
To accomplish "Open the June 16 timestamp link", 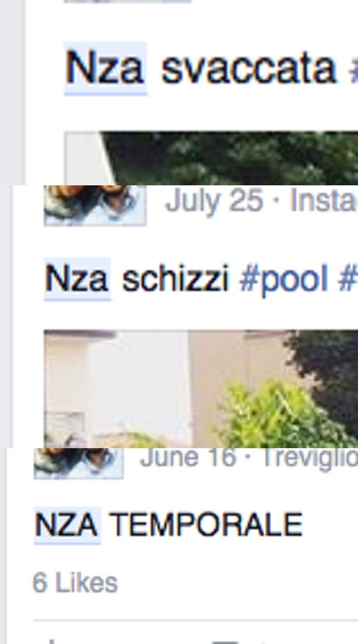I will click(x=188, y=458).
